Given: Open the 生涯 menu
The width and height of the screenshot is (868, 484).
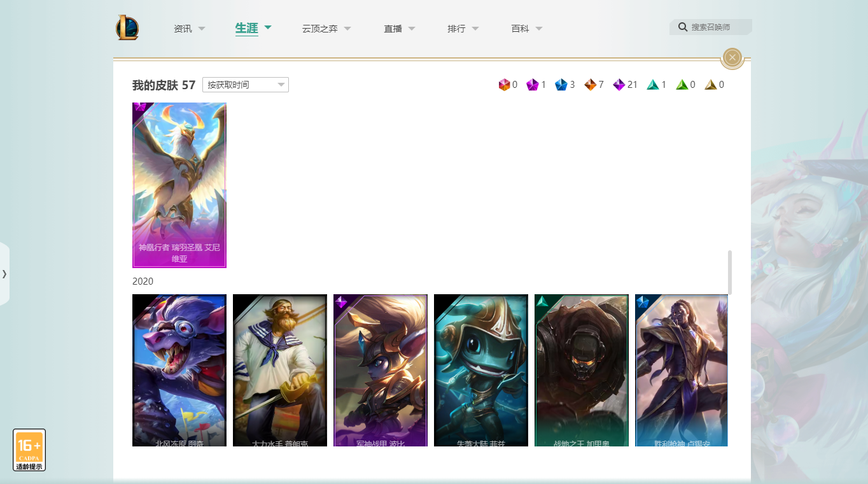Looking at the screenshot, I should click(x=246, y=28).
